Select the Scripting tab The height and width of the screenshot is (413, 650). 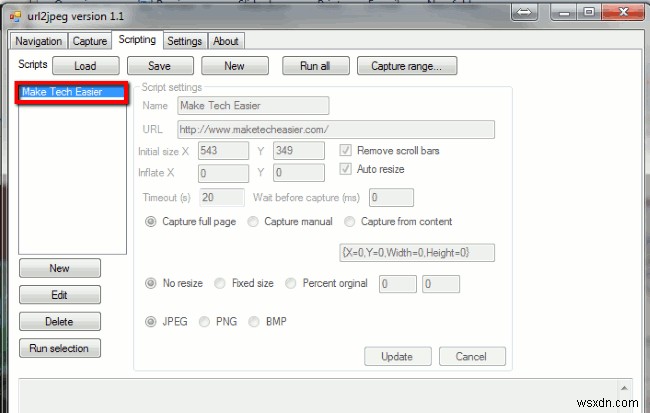(137, 40)
